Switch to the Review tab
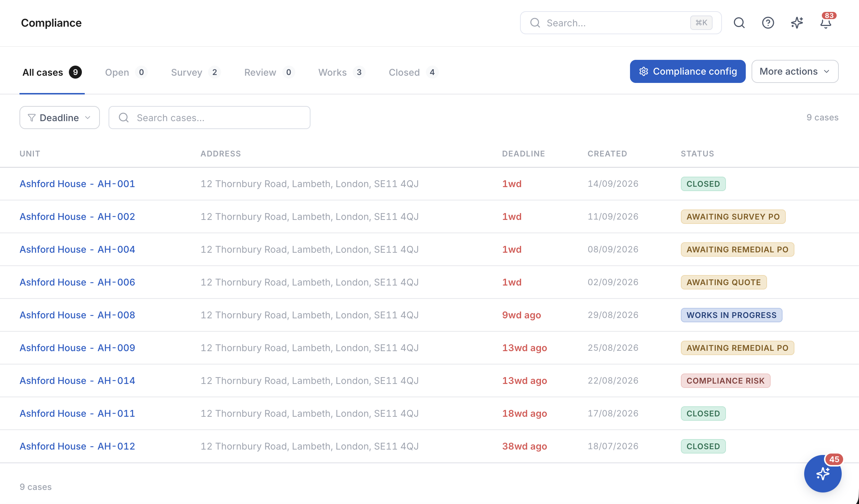 (x=269, y=72)
